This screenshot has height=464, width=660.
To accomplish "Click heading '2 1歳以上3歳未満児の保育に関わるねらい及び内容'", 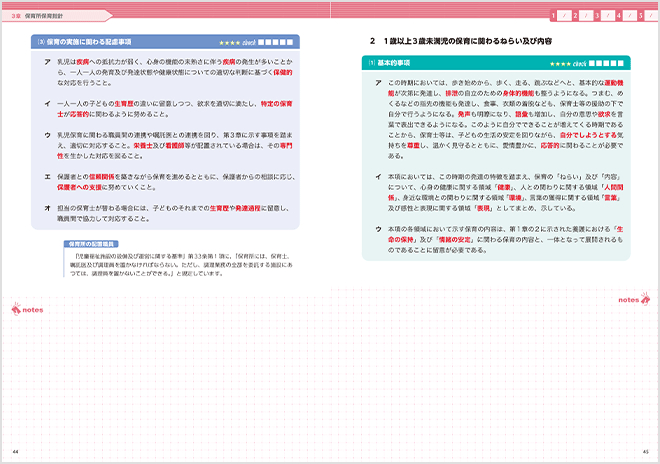I will tap(461, 41).
